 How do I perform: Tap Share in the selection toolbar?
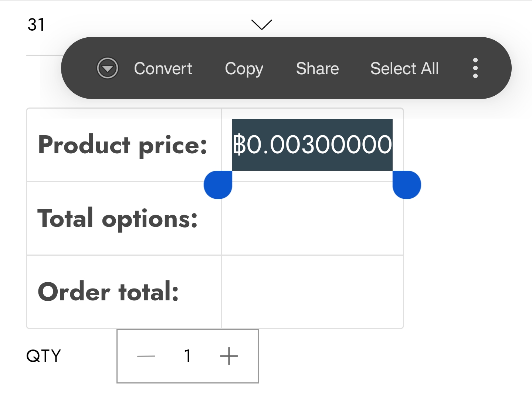[x=317, y=68]
